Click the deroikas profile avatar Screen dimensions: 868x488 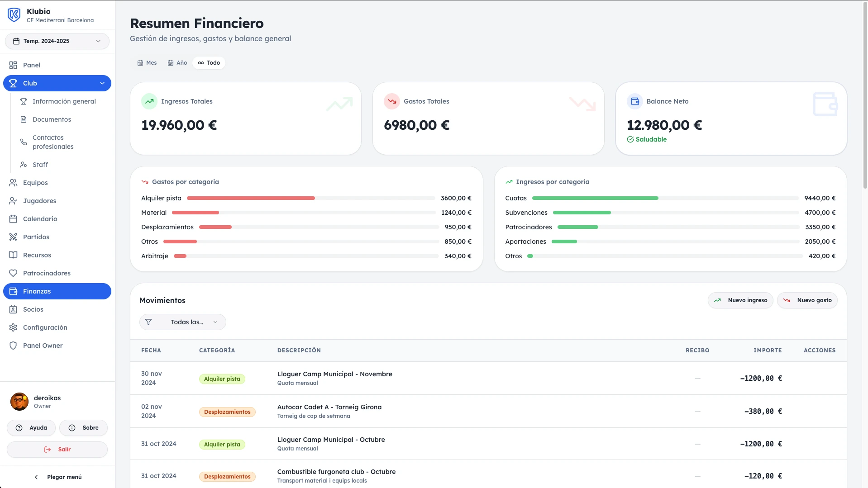[x=19, y=402]
